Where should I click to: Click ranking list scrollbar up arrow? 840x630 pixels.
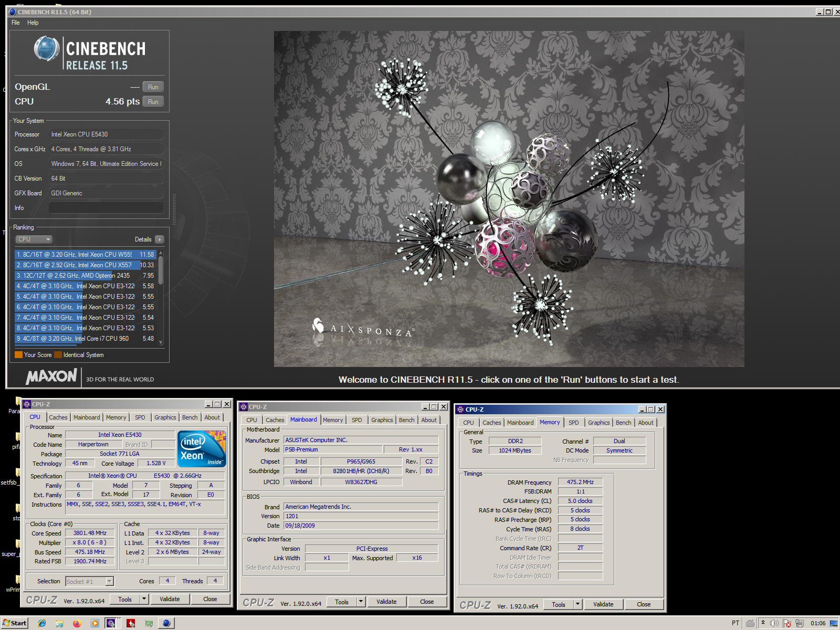point(161,253)
